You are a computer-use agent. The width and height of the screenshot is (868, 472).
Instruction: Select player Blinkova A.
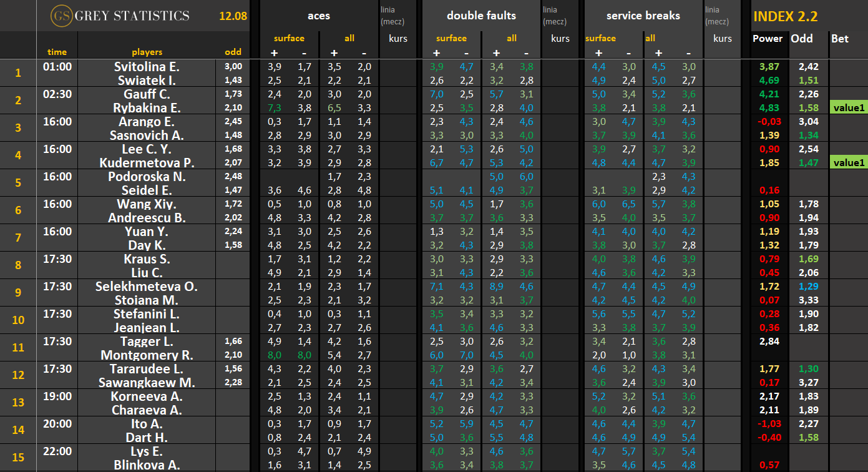[147, 465]
